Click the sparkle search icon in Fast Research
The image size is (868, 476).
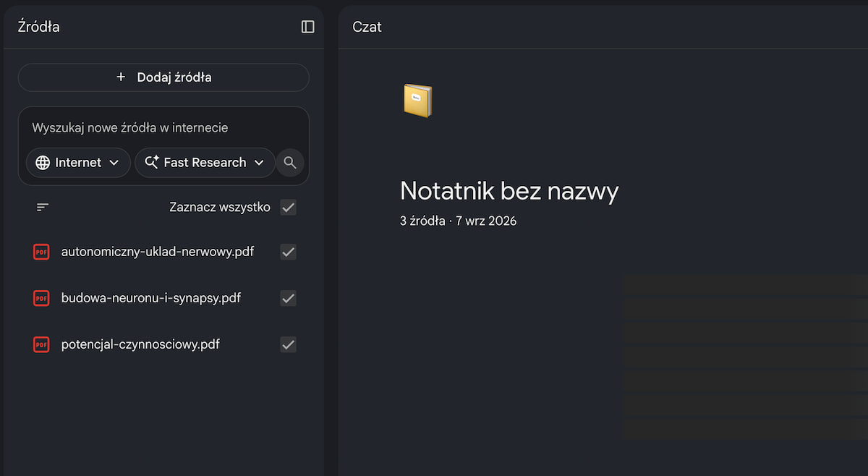coord(151,163)
